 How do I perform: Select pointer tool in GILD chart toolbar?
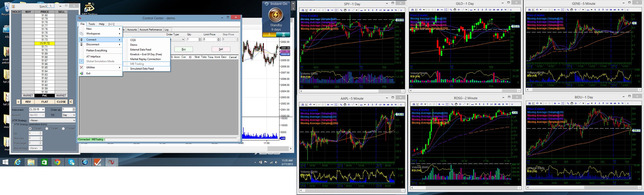click(x=451, y=10)
